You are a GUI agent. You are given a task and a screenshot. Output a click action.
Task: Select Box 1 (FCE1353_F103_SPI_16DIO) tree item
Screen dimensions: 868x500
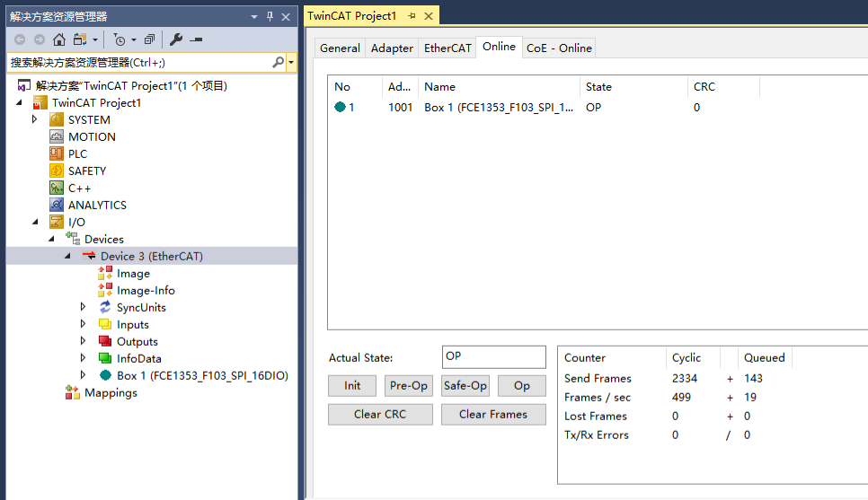202,375
